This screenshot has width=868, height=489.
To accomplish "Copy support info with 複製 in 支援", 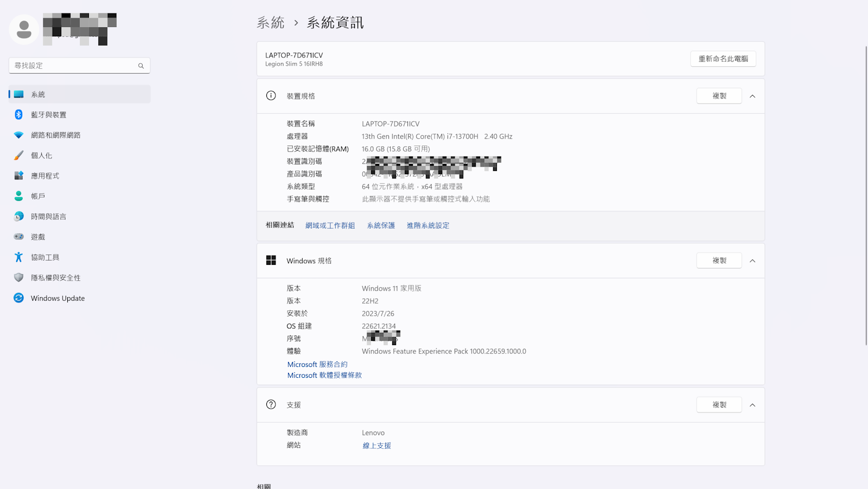I will coord(719,404).
